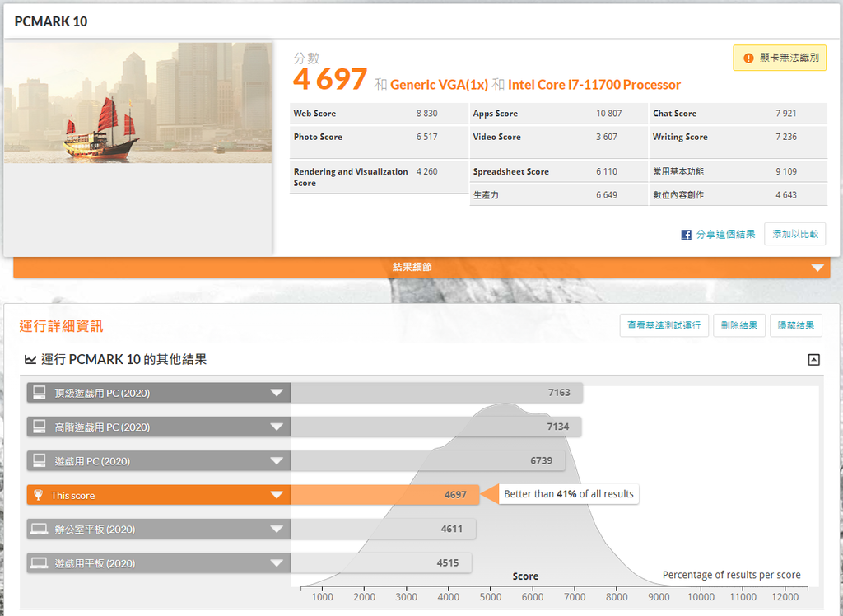Click the 生產力 score row
The image size is (843, 616).
pyautogui.click(x=558, y=194)
